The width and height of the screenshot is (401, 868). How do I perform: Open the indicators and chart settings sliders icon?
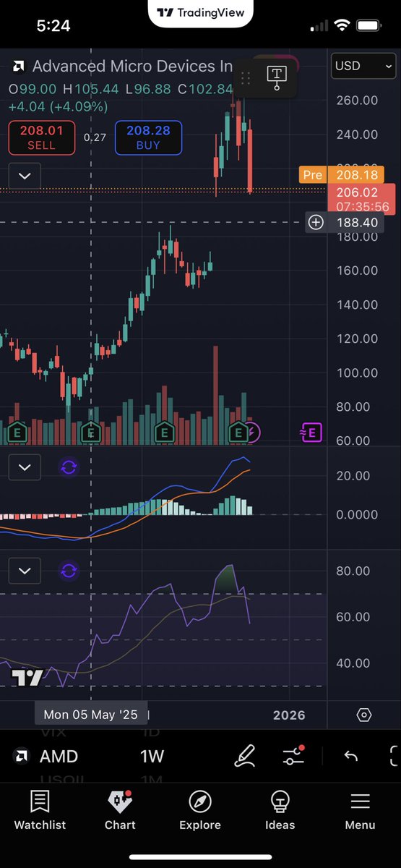pos(293,756)
